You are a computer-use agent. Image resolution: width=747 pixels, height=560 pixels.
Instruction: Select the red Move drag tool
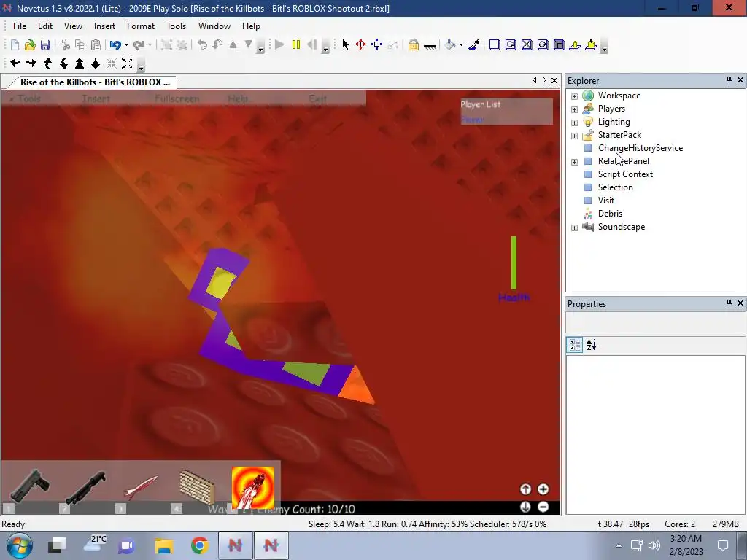(x=360, y=44)
